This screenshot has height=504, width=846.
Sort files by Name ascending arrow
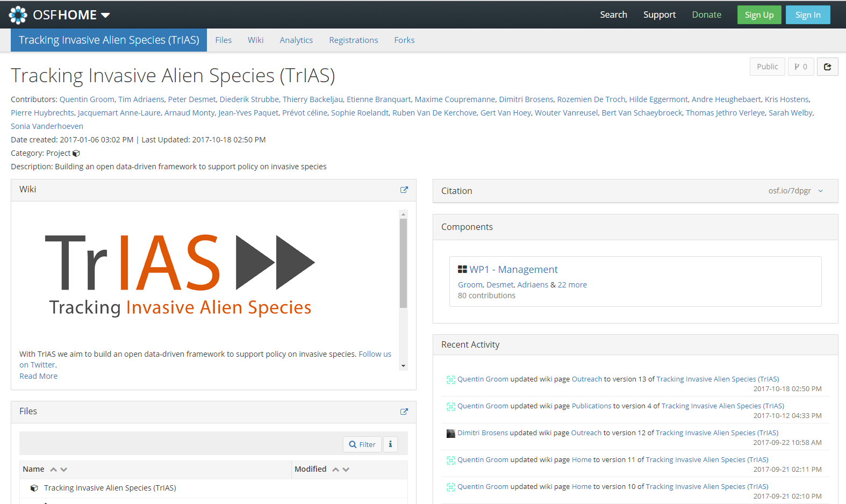(53, 470)
